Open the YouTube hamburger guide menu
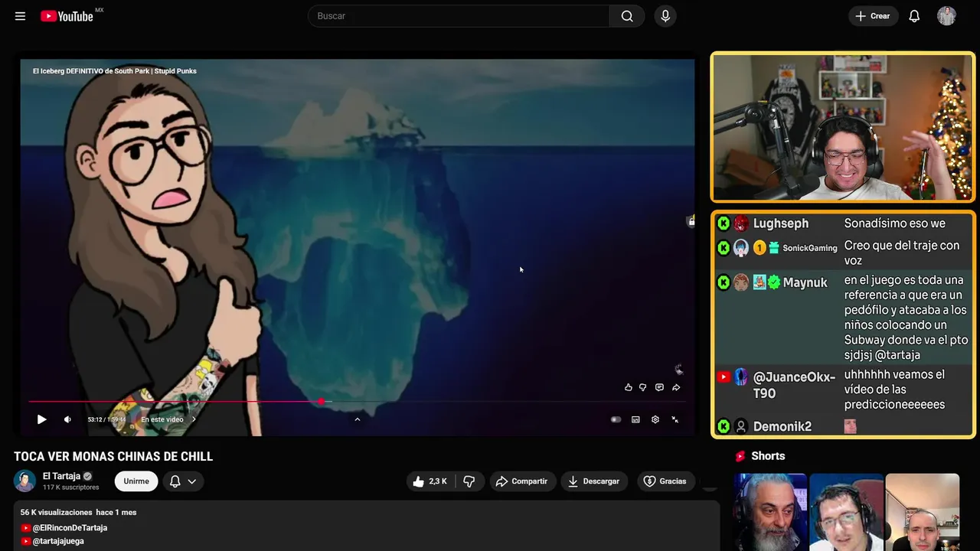The height and width of the screenshot is (551, 980). pos(20,16)
